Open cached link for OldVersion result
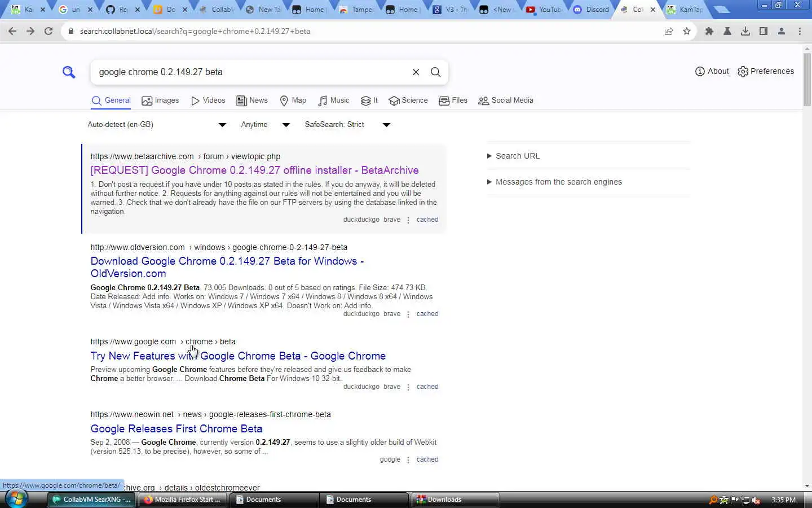Image resolution: width=812 pixels, height=508 pixels. tap(427, 314)
